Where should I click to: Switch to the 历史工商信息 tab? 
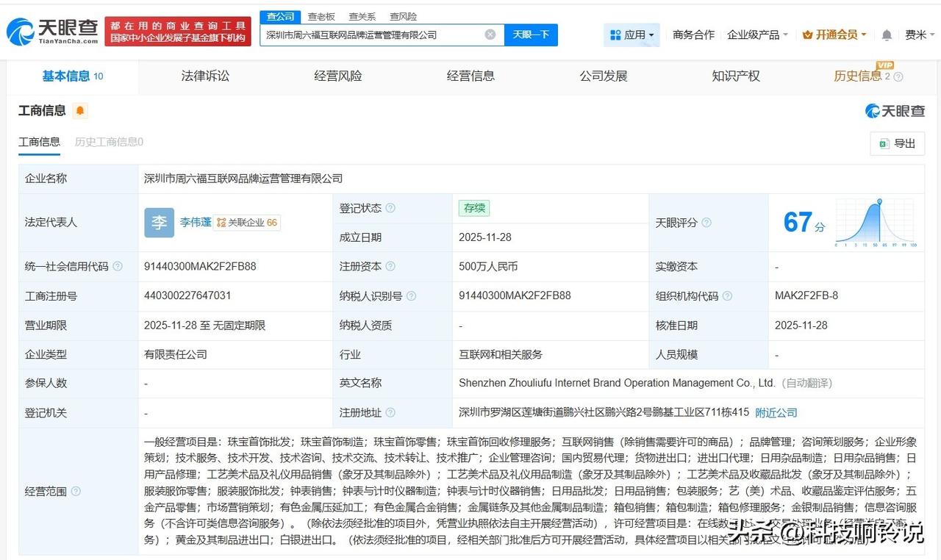tap(107, 142)
